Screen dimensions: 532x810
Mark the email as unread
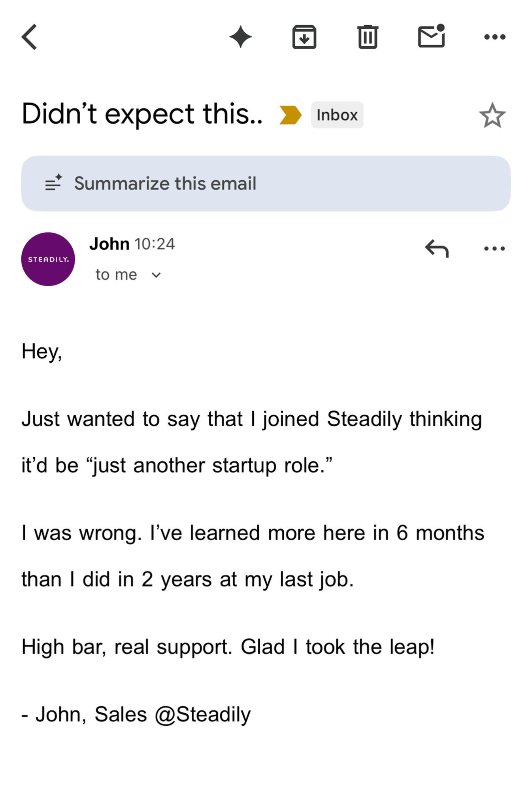[431, 36]
